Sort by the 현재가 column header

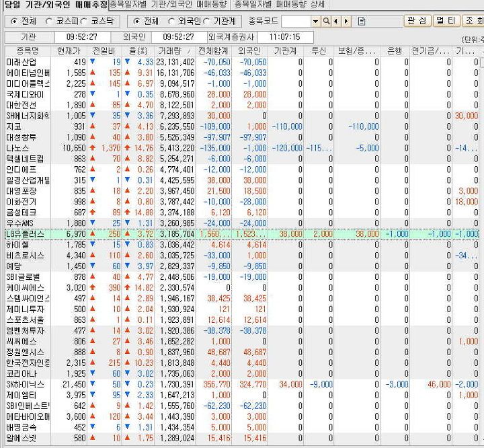[69, 51]
